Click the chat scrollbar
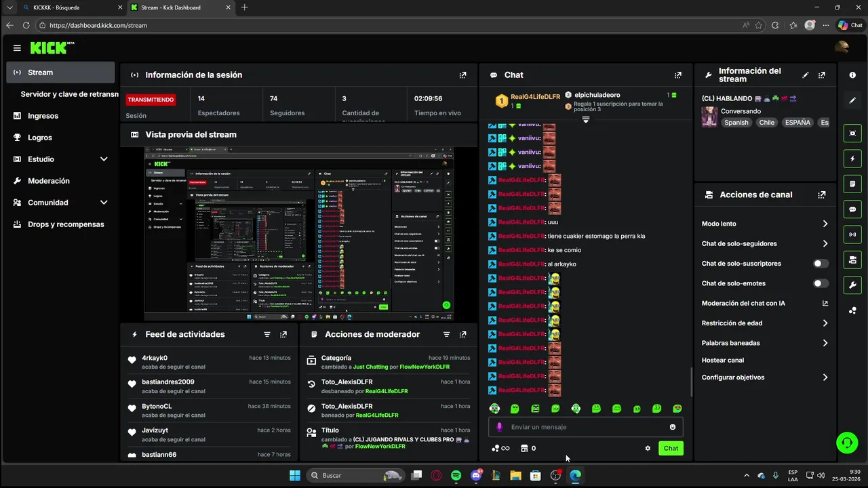868x488 pixels. click(691, 382)
